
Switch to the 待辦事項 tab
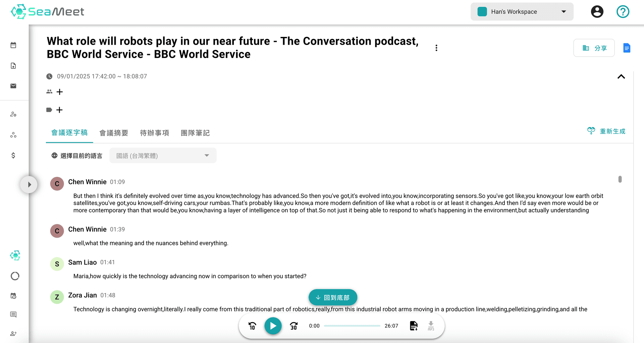click(154, 133)
